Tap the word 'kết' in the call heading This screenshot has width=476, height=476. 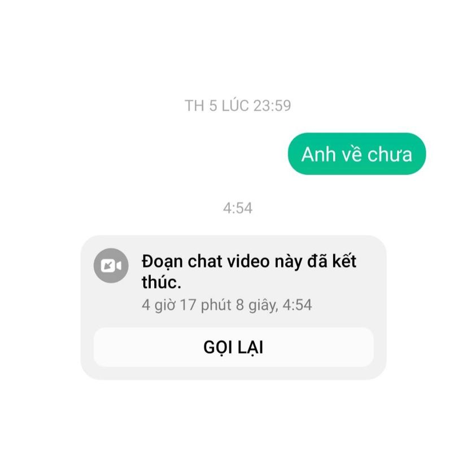(344, 261)
